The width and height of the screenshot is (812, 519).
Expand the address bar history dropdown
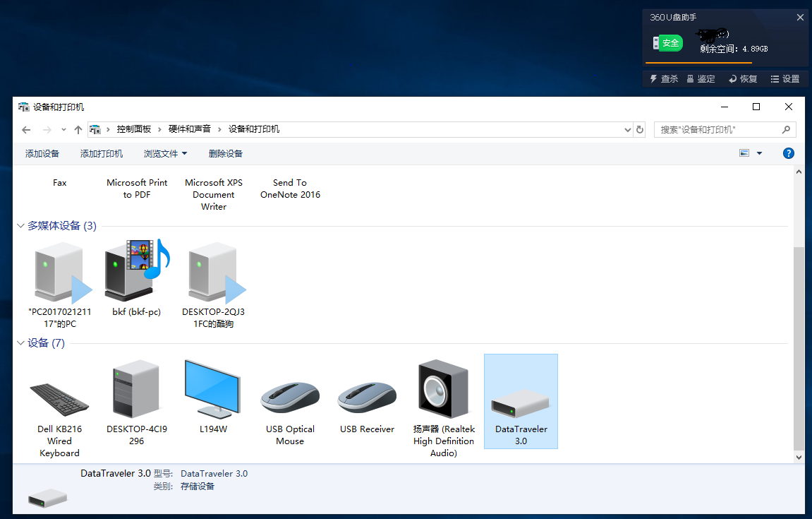click(628, 130)
